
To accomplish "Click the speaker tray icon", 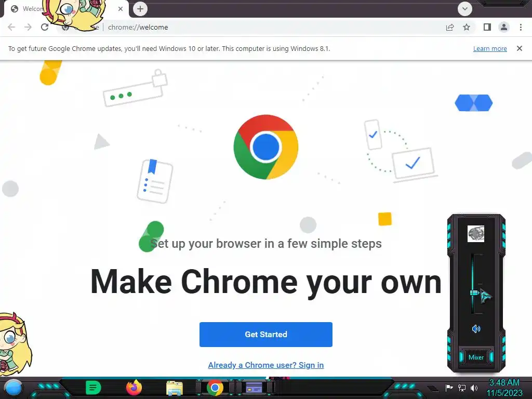I will click(474, 388).
